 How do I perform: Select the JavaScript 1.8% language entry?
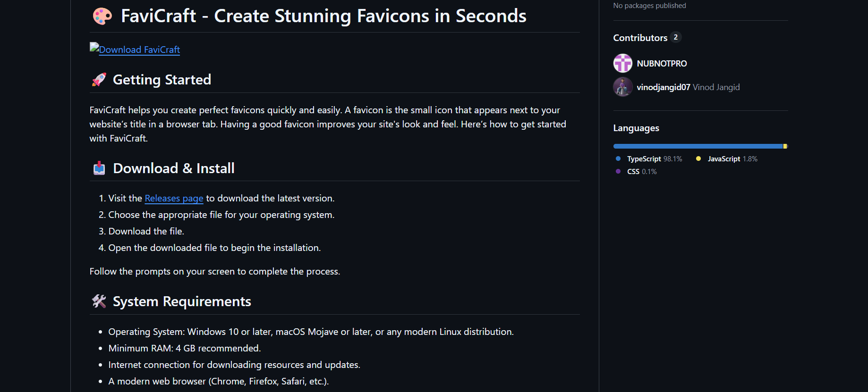click(732, 158)
